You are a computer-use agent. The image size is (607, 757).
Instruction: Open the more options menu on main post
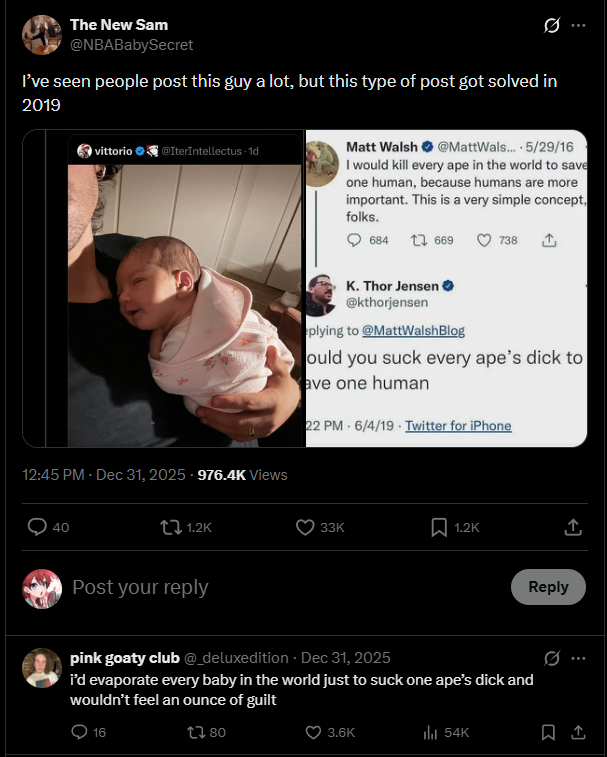tap(578, 25)
